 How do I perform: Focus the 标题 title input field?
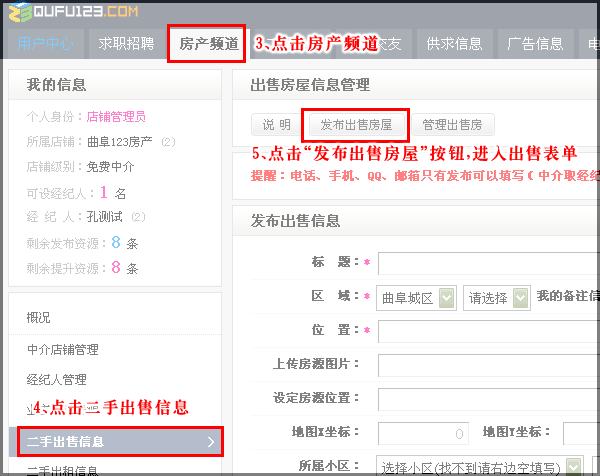488,263
